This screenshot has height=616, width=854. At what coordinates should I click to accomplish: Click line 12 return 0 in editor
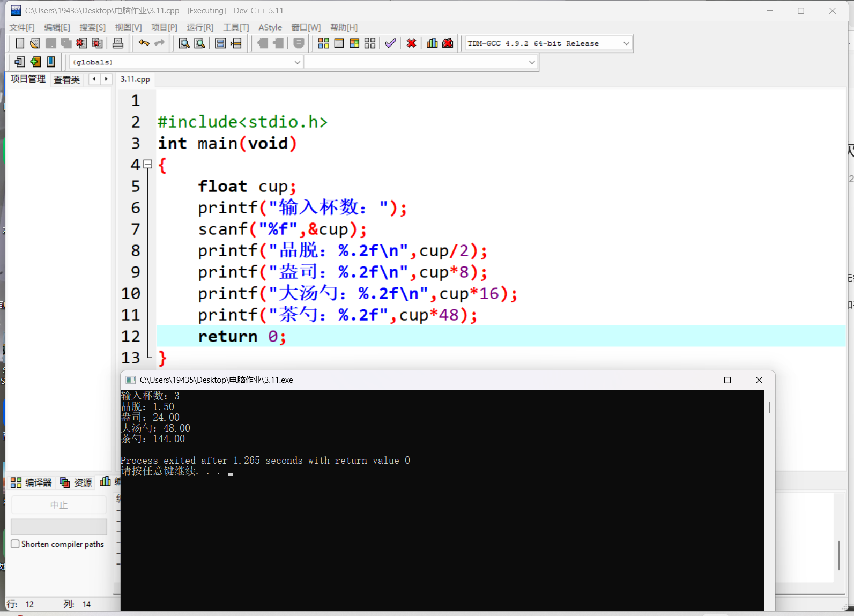click(501, 336)
